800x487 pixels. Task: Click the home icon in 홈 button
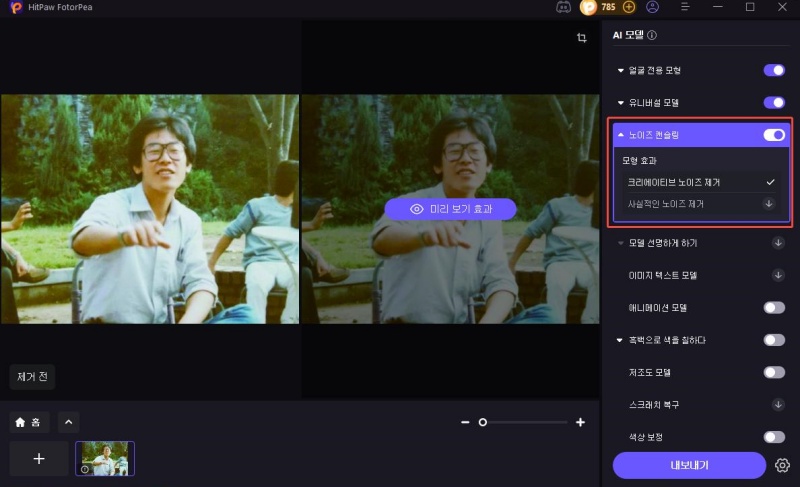pyautogui.click(x=20, y=422)
